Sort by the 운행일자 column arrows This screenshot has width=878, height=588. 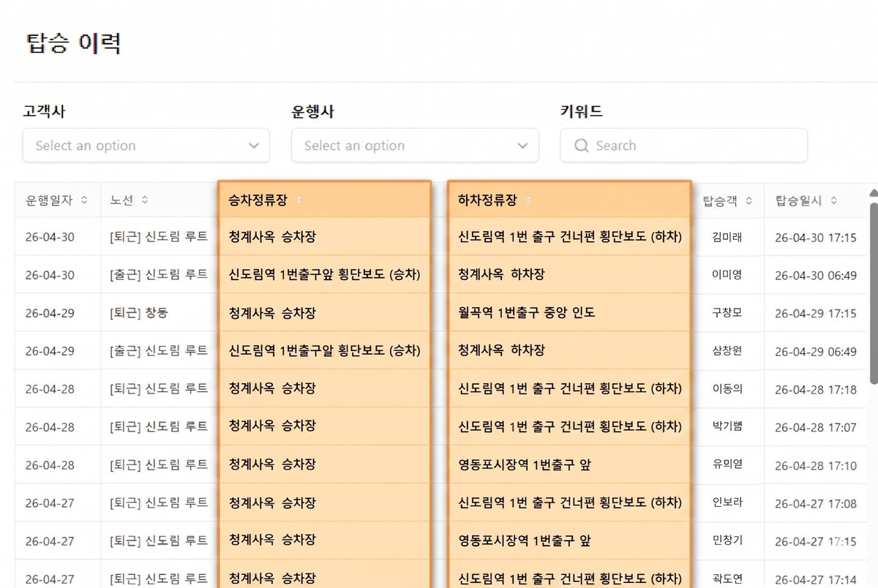84,200
